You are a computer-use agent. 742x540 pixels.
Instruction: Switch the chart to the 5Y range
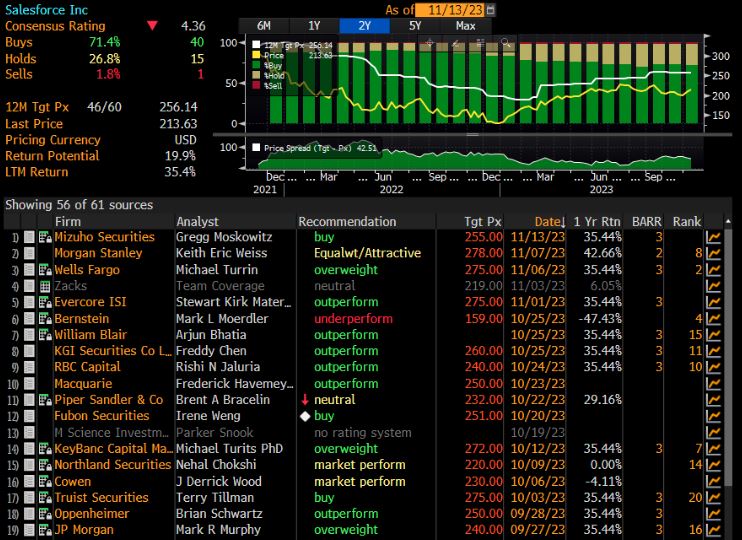coord(415,26)
